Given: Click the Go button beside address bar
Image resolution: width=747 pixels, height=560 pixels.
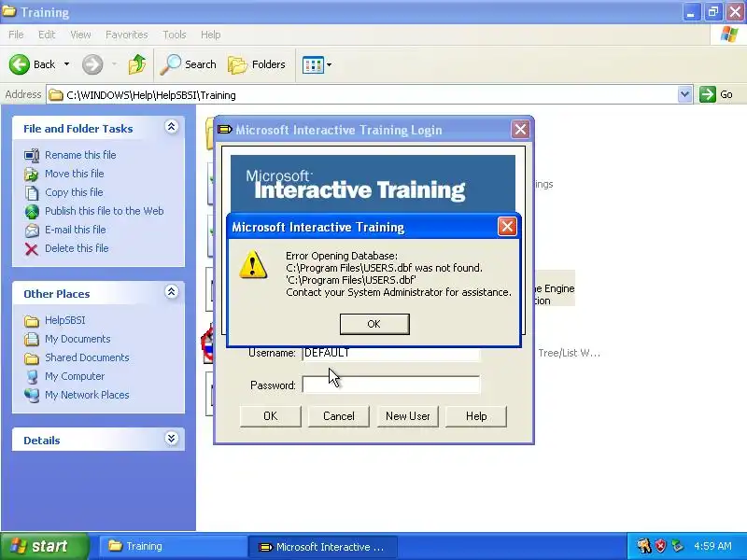Looking at the screenshot, I should coord(716,94).
